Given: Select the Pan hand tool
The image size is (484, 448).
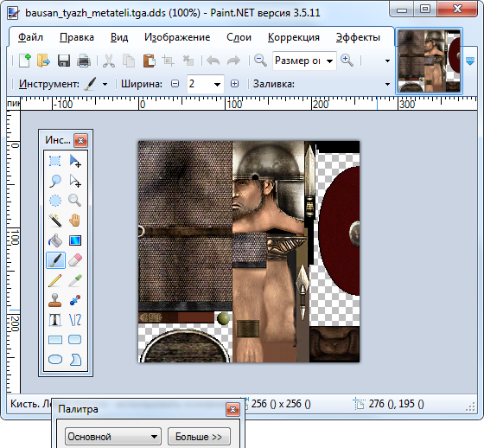Looking at the screenshot, I should click(x=75, y=221).
